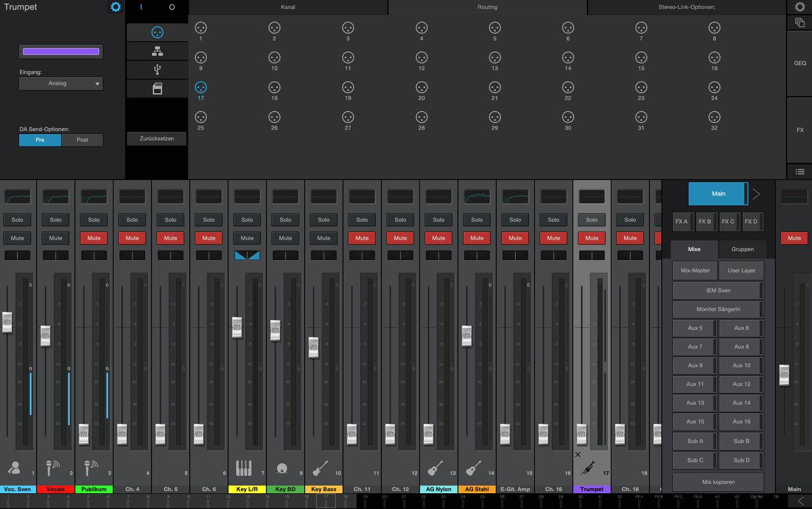812x509 pixels.
Task: Unmute the Publikum channel
Action: (94, 238)
